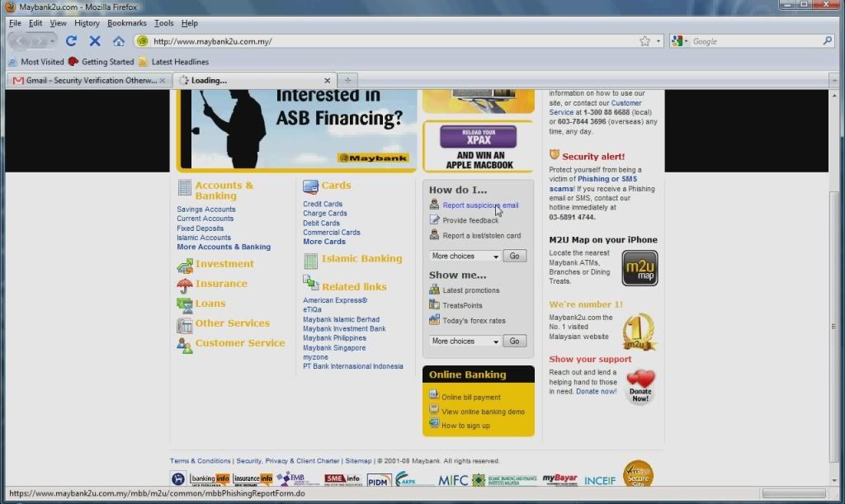The width and height of the screenshot is (845, 504).
Task: Click the Donate Now heart icon
Action: point(640,386)
